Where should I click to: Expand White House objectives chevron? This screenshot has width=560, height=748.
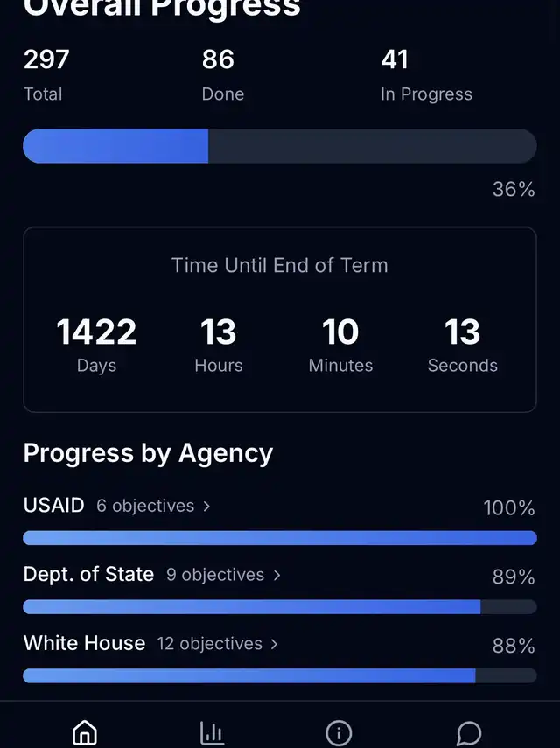pyautogui.click(x=274, y=645)
